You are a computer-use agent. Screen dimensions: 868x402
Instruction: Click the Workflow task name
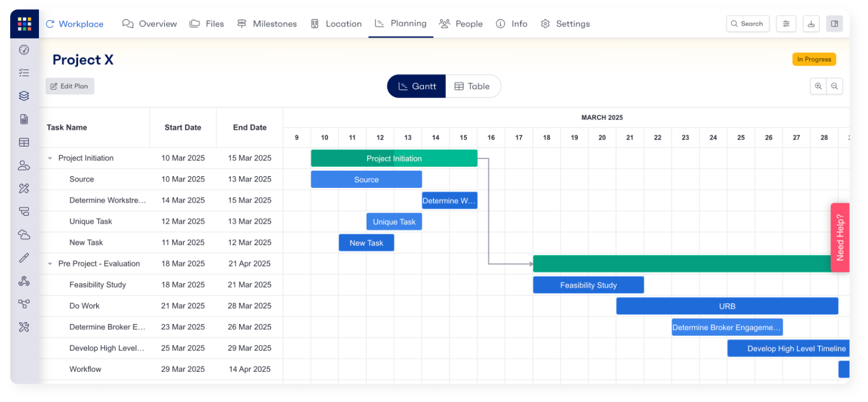coord(85,369)
